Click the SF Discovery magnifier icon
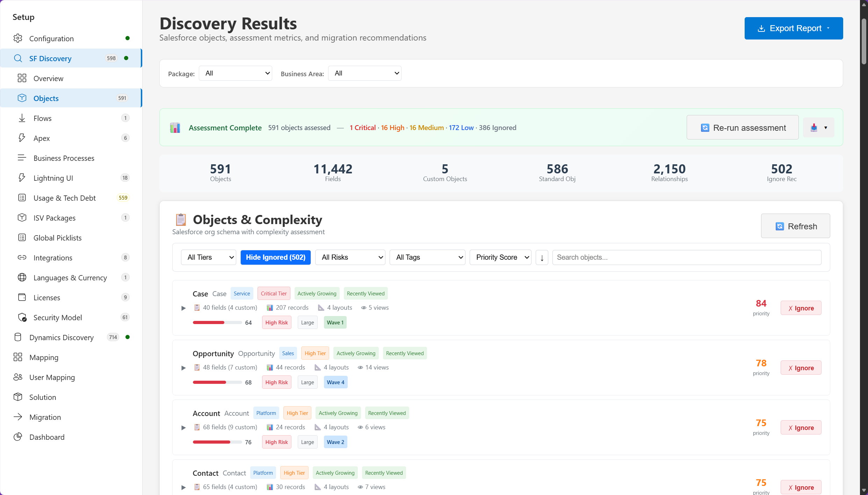 pos(18,58)
